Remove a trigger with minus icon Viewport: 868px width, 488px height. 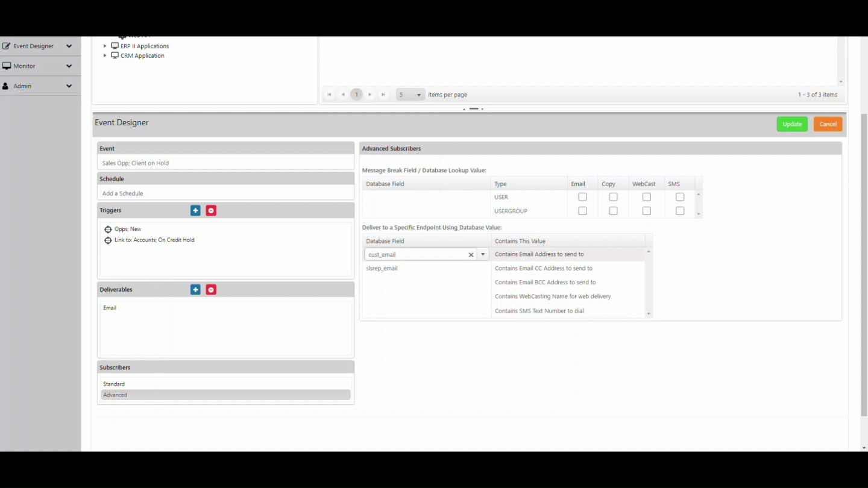tap(211, 210)
